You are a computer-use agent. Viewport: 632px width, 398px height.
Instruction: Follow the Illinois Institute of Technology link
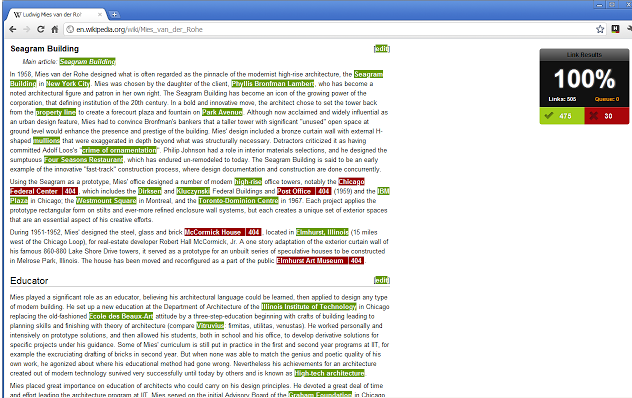tap(309, 307)
